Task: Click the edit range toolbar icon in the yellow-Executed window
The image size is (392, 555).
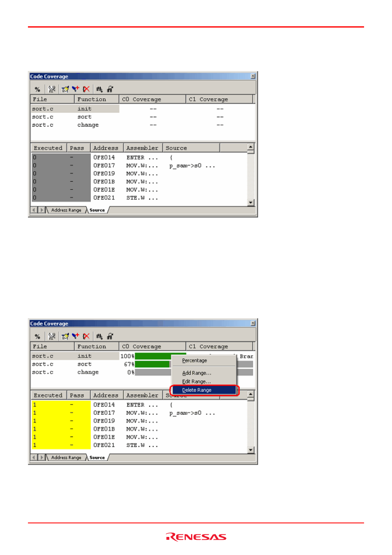Action: [x=65, y=336]
